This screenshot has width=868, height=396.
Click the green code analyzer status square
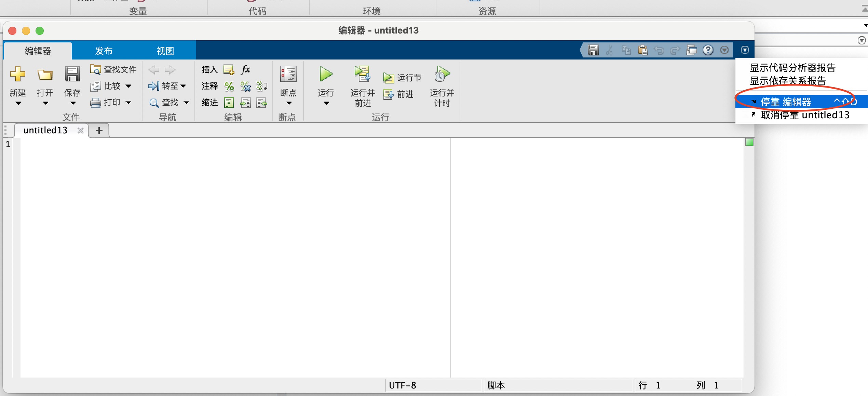(749, 142)
